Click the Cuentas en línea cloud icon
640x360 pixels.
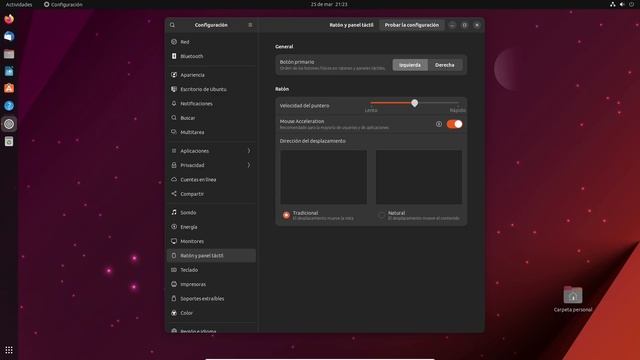point(174,179)
